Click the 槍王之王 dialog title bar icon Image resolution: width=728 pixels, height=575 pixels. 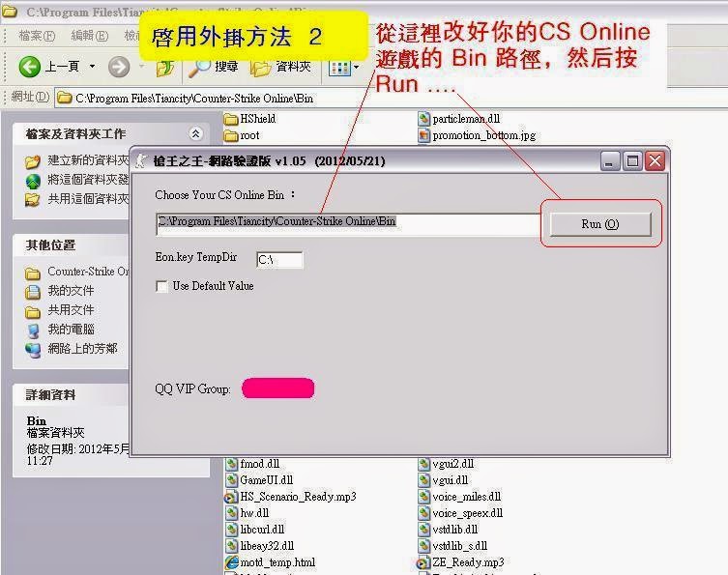pyautogui.click(x=141, y=160)
